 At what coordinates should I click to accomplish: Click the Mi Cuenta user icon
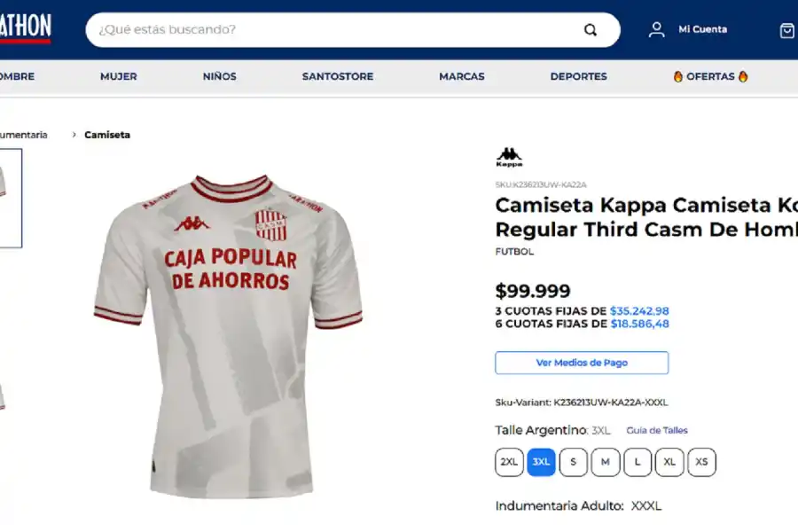[x=656, y=29]
